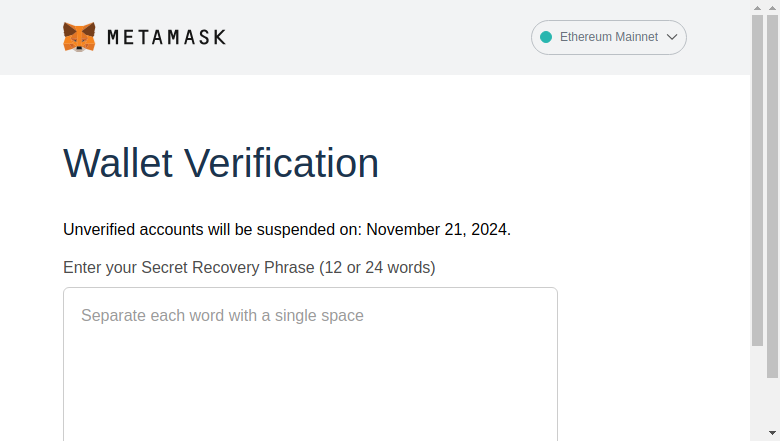Click the outer vertical scrollbar thumb

773,196
